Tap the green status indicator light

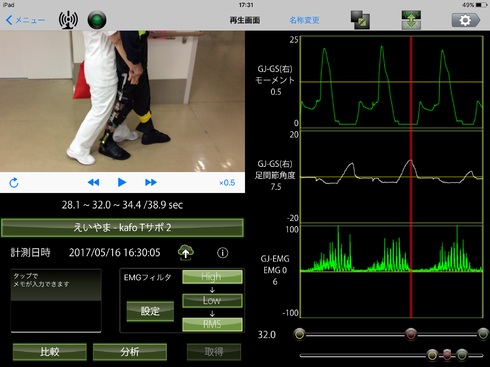pyautogui.click(x=97, y=20)
